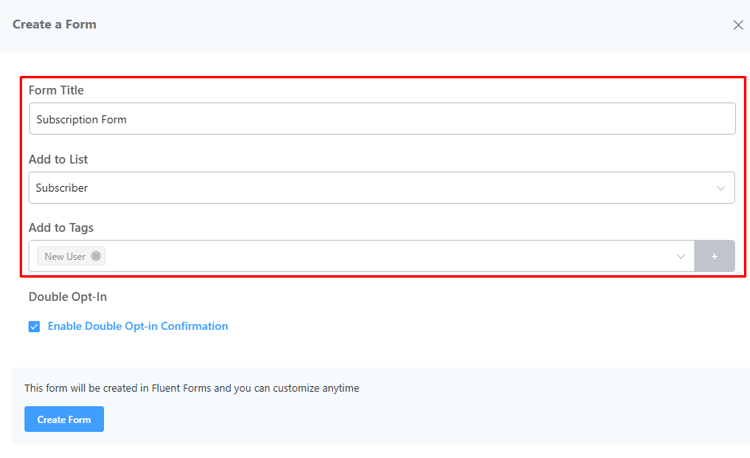Select the New User tag chip
This screenshot has height=458, width=750.
65,256
